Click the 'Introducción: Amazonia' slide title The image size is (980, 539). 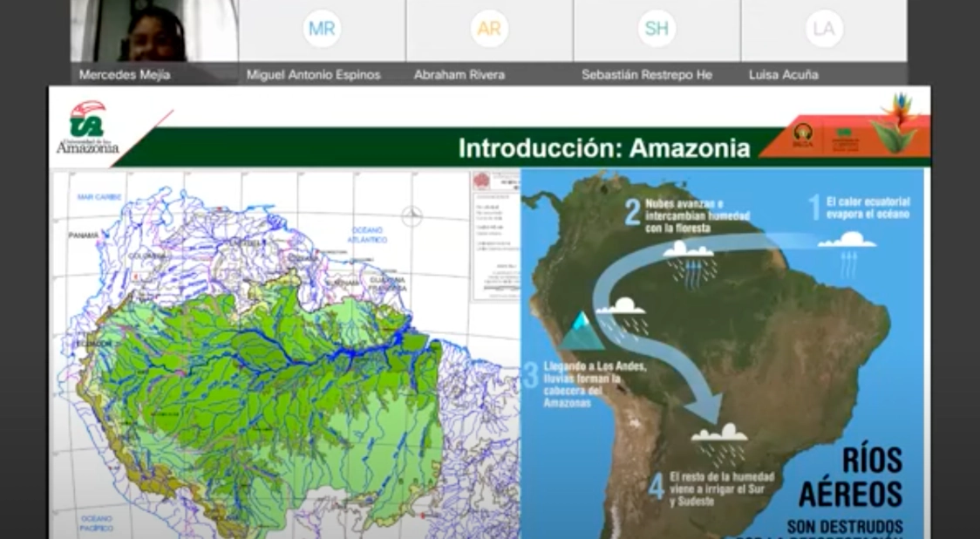click(604, 148)
